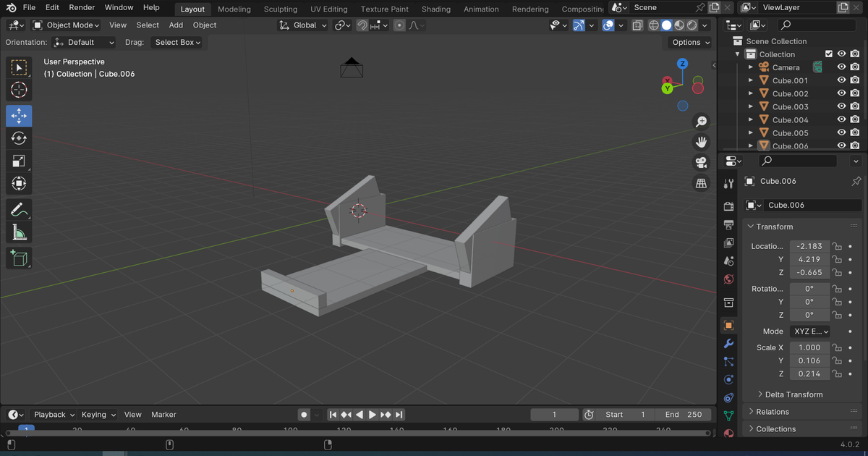Click the current frame field in timeline

tap(554, 414)
